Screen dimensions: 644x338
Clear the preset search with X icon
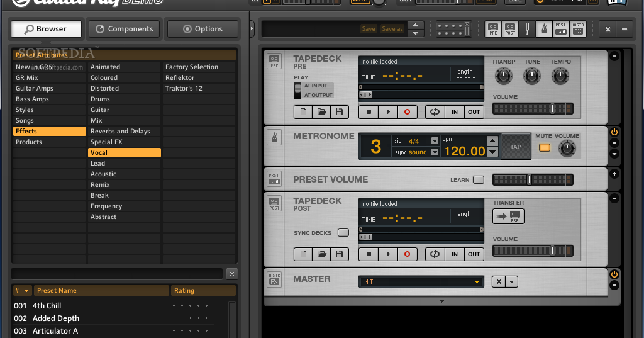tap(231, 274)
